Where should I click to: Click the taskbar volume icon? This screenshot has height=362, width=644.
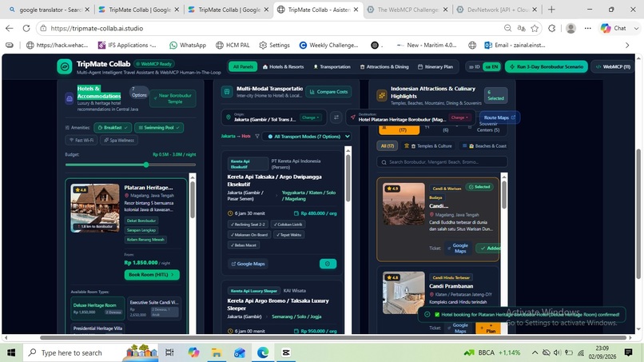pyautogui.click(x=557, y=352)
